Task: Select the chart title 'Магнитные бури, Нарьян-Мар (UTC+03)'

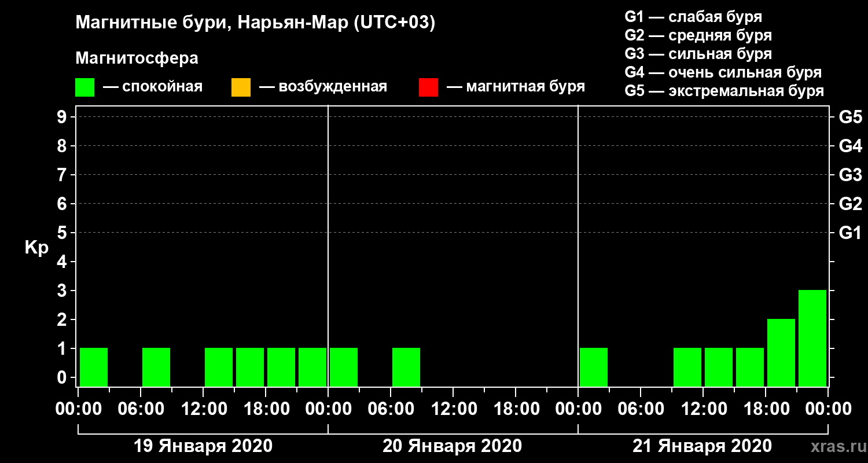Action: pyautogui.click(x=255, y=23)
